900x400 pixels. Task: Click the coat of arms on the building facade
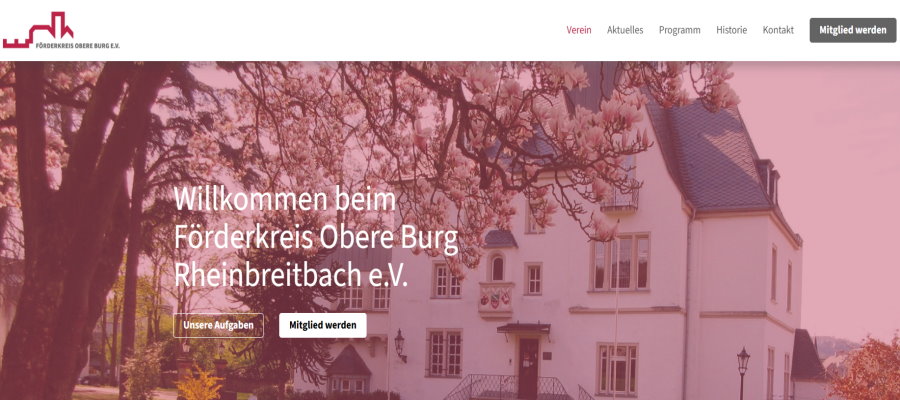coord(495,298)
